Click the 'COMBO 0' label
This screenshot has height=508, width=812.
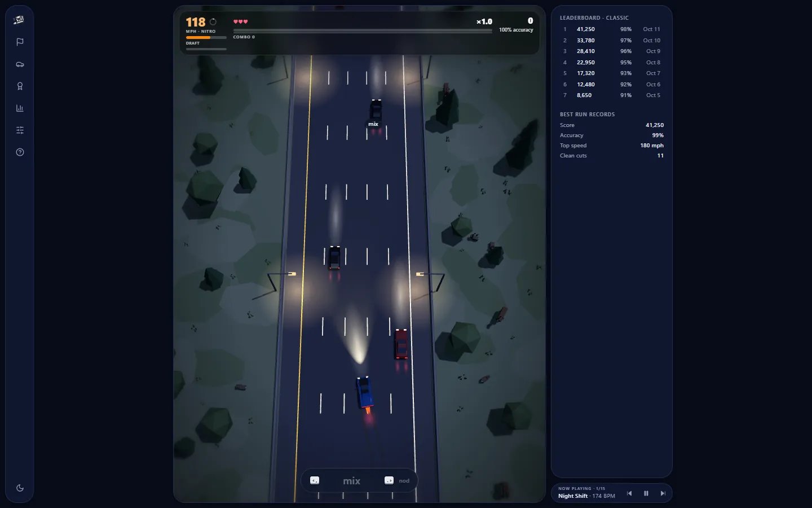click(x=244, y=37)
